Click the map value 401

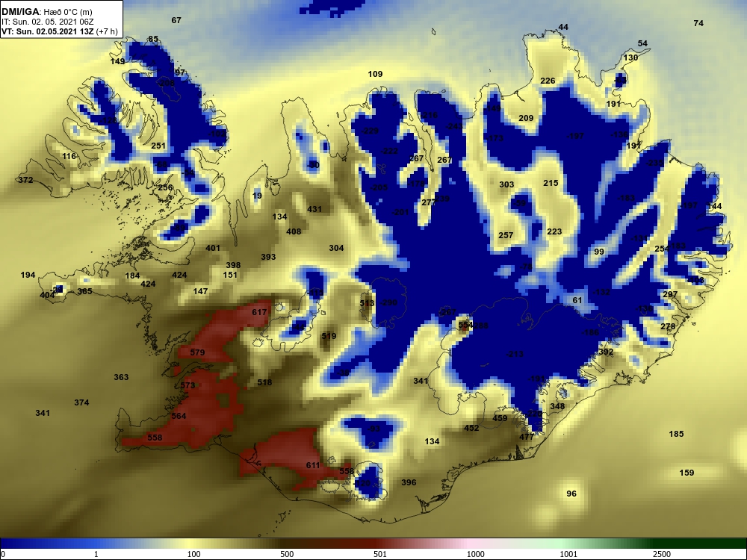tap(213, 248)
